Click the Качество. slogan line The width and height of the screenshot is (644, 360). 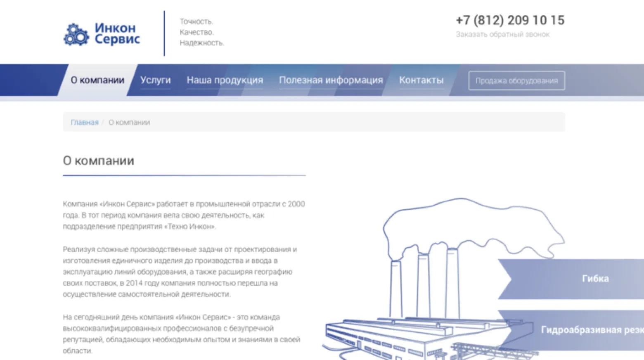pos(197,32)
